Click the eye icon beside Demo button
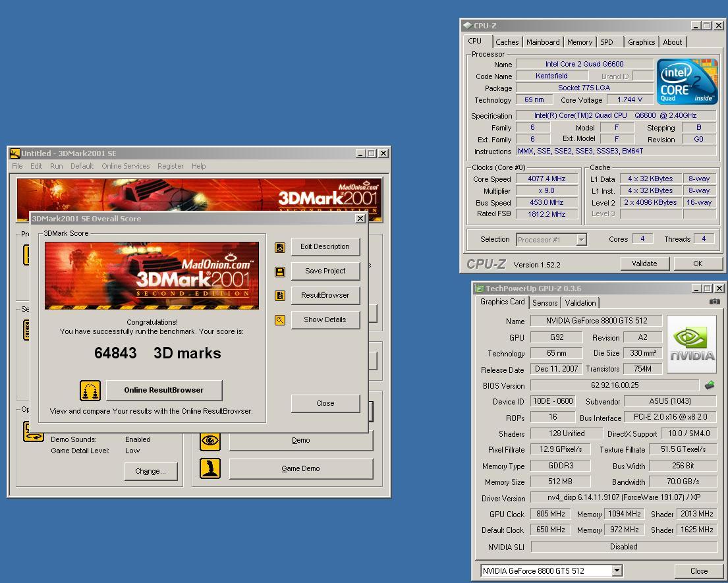Screen dimensions: 728x583 coord(210,440)
